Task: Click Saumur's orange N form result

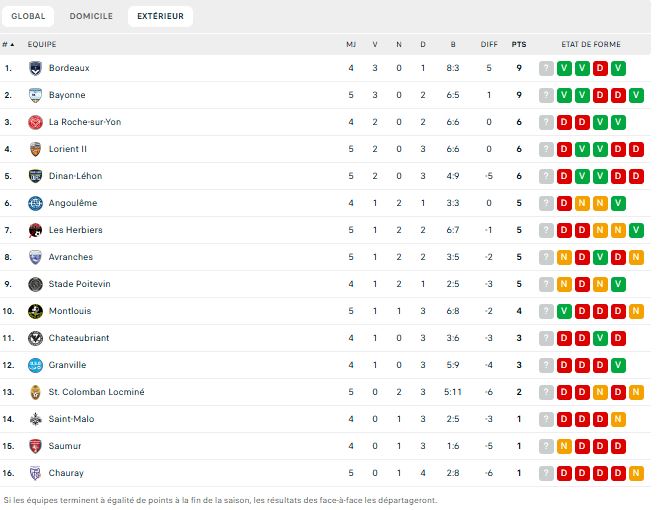Action: point(564,446)
